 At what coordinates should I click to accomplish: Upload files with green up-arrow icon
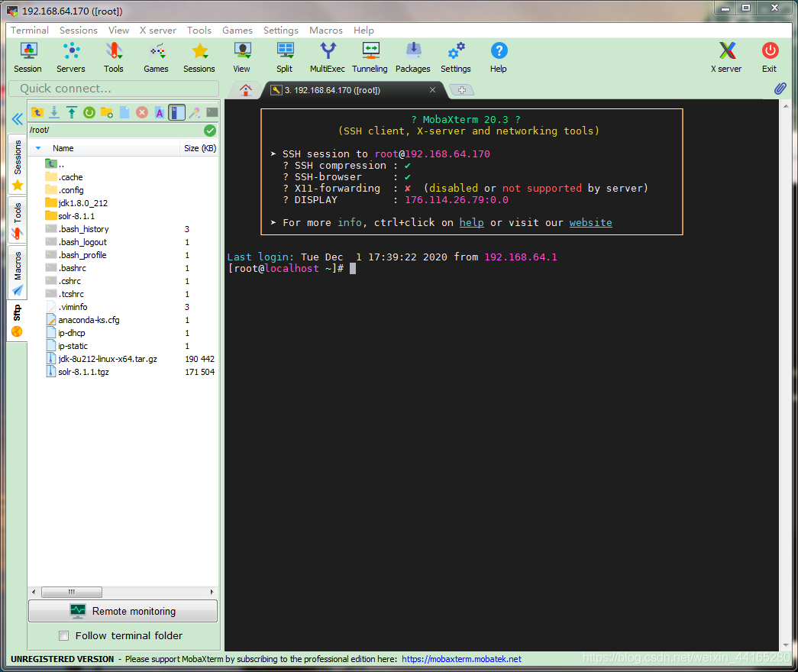72,112
